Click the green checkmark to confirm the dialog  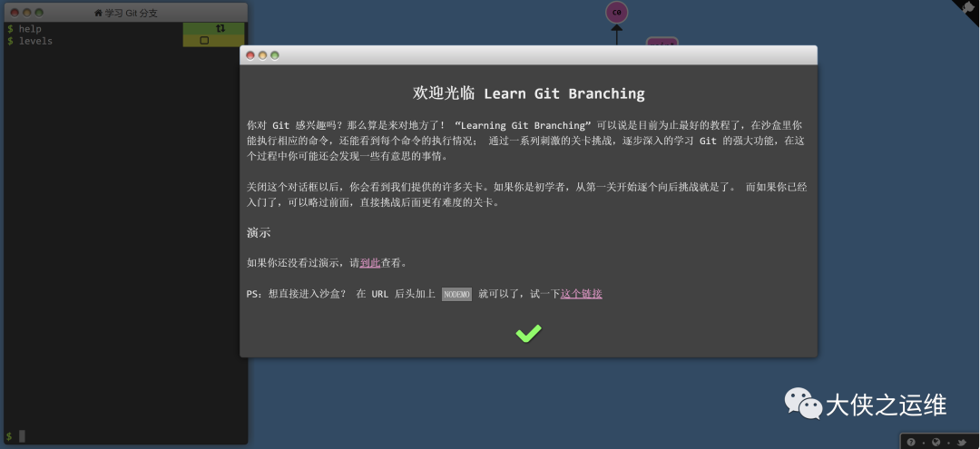(528, 334)
